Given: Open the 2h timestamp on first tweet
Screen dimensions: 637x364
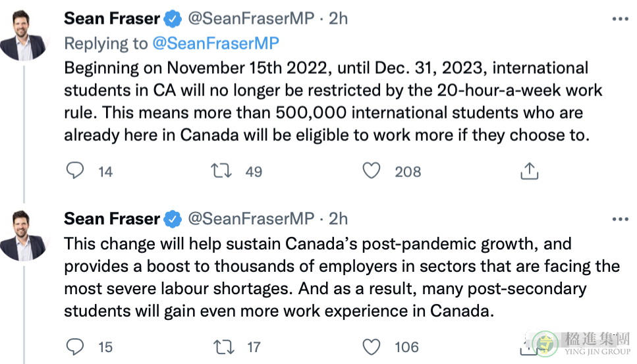Looking at the screenshot, I should pos(338,18).
